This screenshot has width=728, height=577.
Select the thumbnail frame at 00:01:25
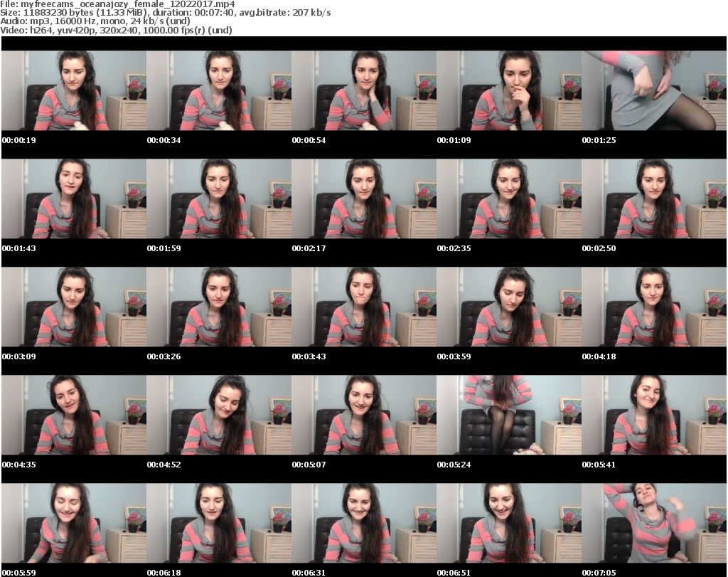pos(654,90)
